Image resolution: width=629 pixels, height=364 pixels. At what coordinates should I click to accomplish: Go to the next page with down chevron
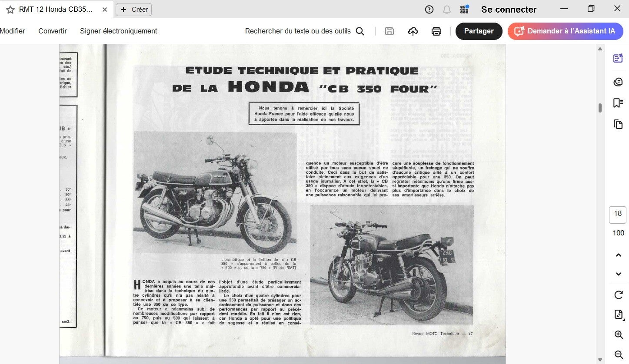coord(619,274)
